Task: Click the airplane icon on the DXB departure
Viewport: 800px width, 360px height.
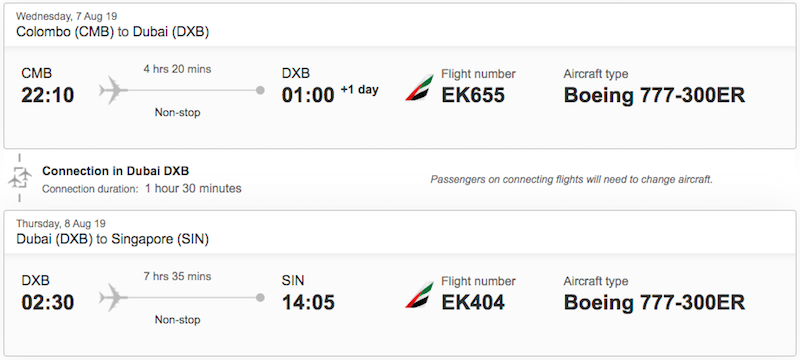Action: (x=113, y=298)
